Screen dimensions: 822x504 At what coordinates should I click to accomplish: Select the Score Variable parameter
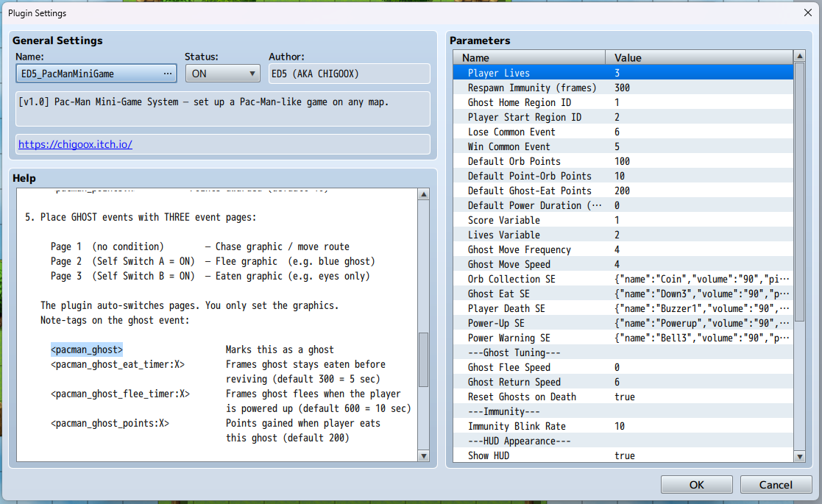(623, 220)
